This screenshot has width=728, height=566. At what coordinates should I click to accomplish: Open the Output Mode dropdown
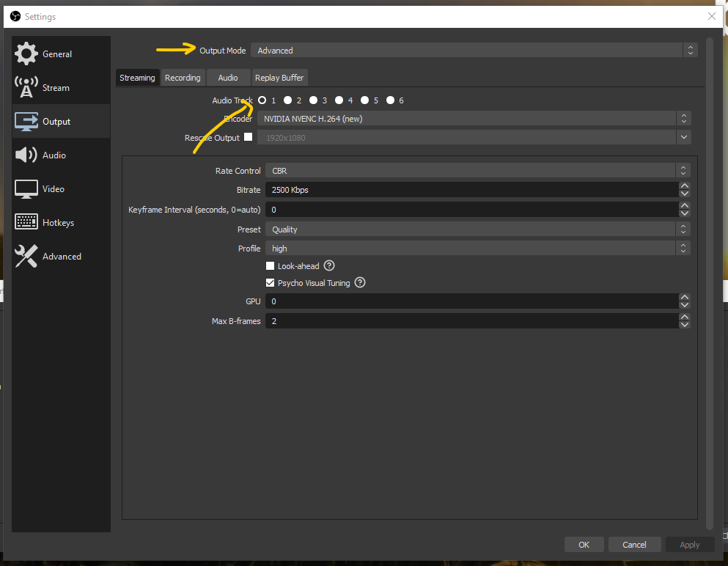[x=474, y=50]
